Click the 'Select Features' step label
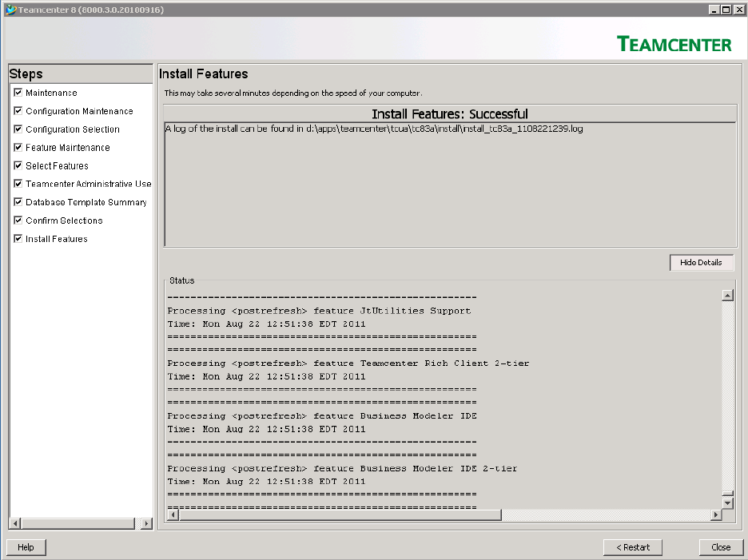748x560 pixels. click(x=58, y=165)
